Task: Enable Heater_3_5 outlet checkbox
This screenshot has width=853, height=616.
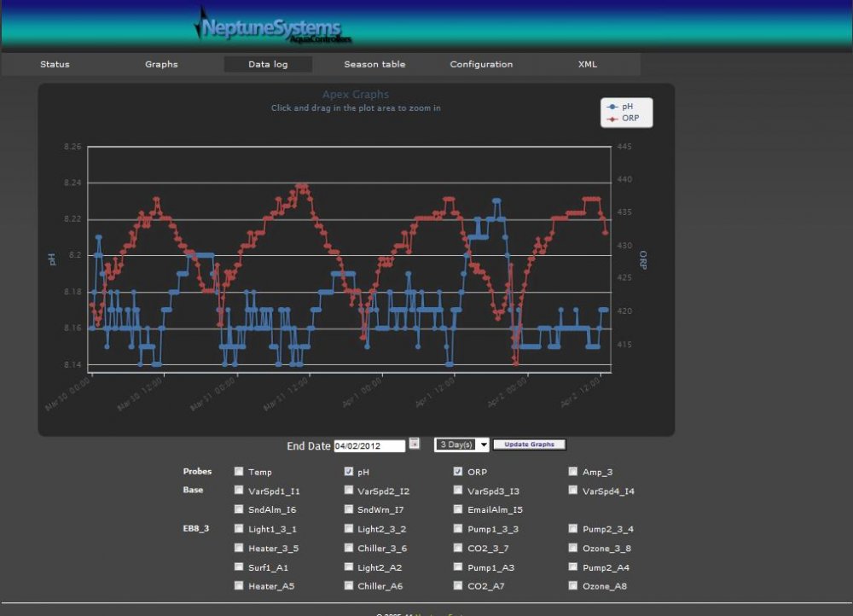Action: pos(239,548)
